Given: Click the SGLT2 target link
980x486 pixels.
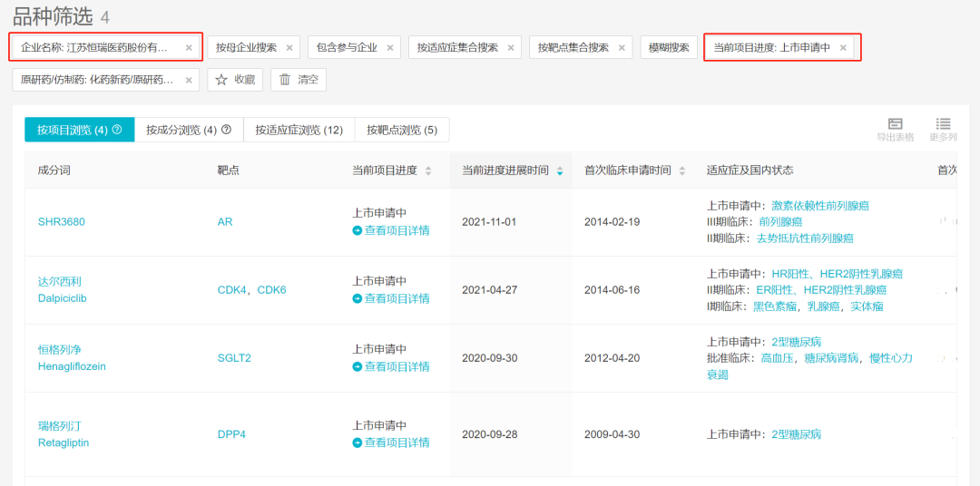Looking at the screenshot, I should (234, 358).
